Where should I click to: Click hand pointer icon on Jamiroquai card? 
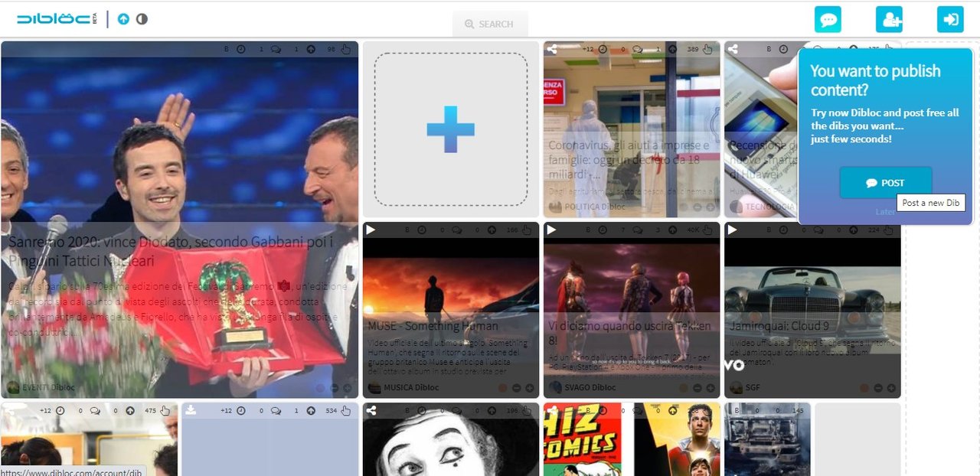[888, 230]
